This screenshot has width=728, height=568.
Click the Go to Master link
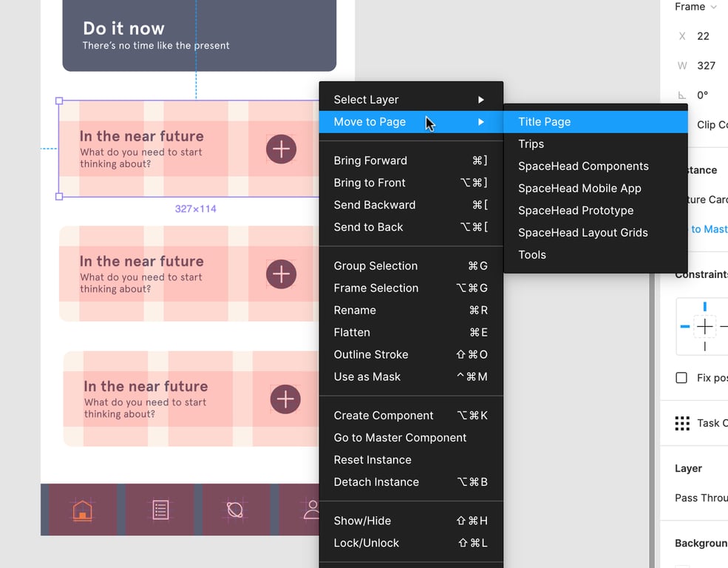tap(708, 229)
